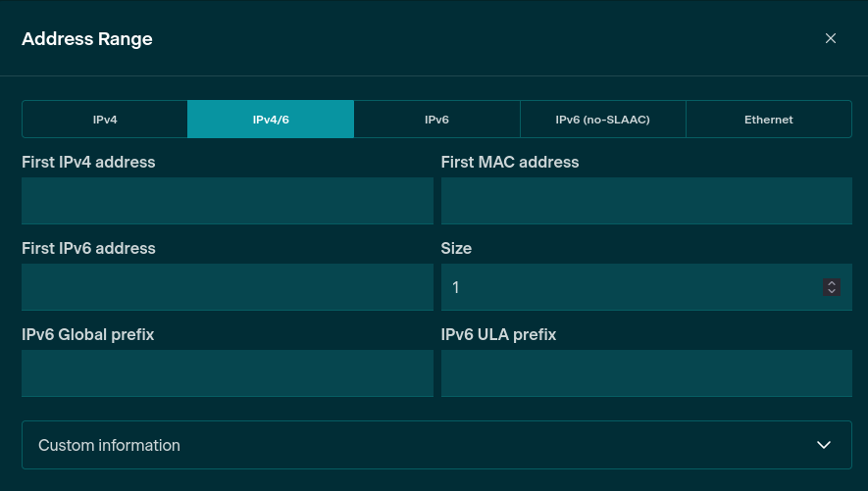Click the "IPv6 Global prefix" label text

click(87, 334)
